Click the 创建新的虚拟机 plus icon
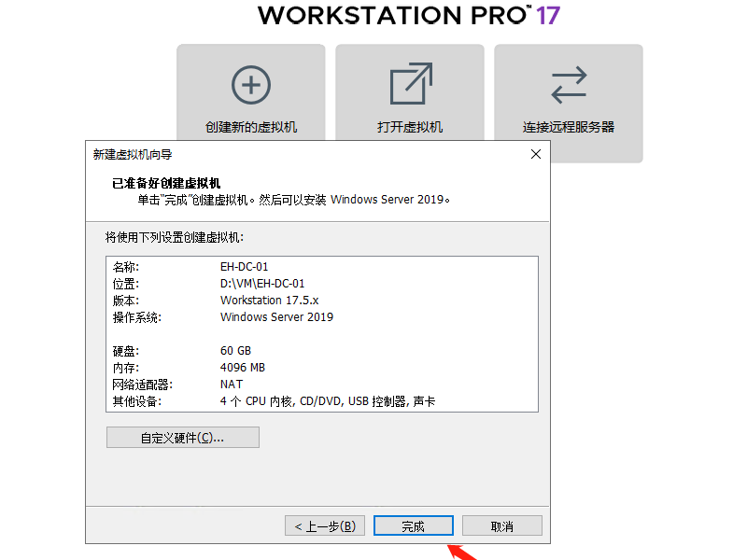The height and width of the screenshot is (560, 747). point(250,85)
